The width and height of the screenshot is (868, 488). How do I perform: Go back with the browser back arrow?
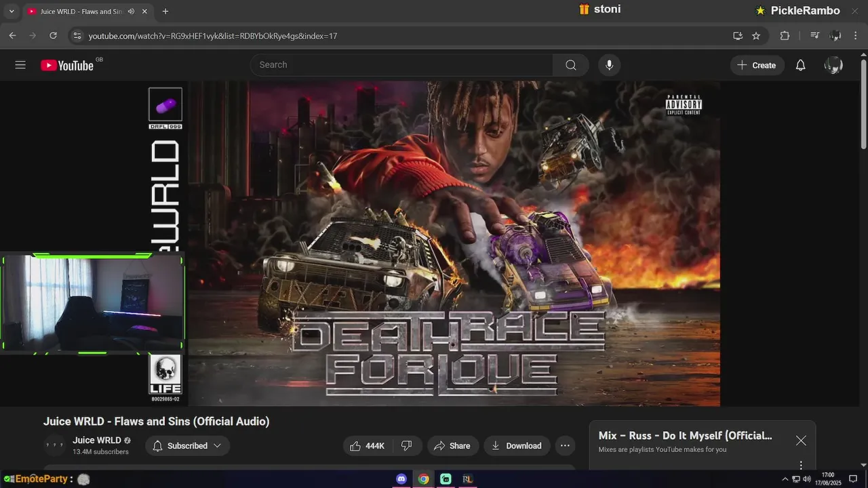pos(12,36)
